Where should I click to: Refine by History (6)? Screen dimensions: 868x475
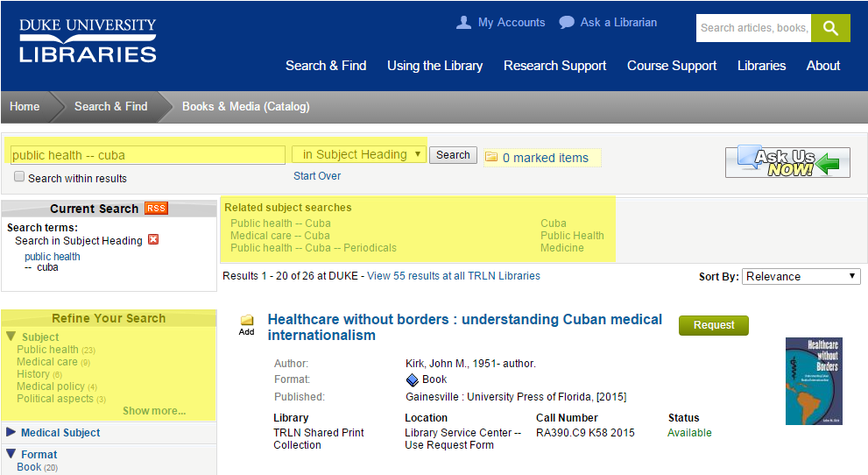click(x=39, y=373)
